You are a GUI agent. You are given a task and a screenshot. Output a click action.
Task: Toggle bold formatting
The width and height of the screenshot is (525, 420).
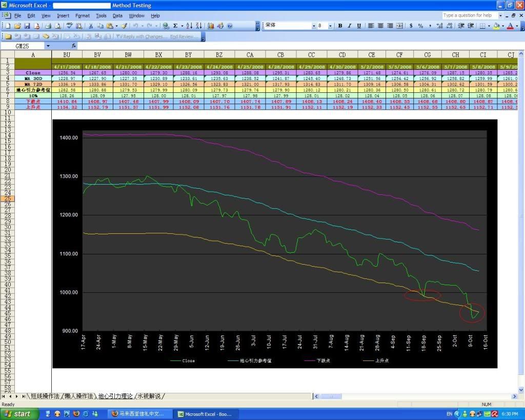point(340,26)
